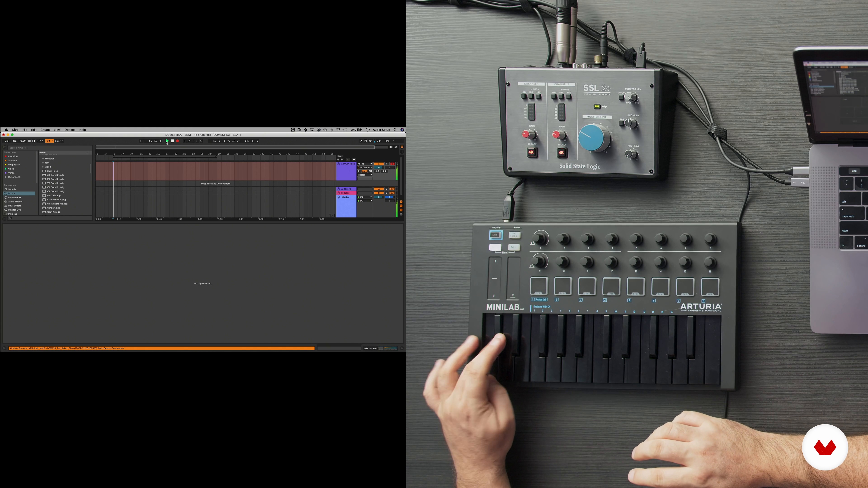Expand the Wood folder
Viewport: 868px width, 488px height.
point(43,167)
